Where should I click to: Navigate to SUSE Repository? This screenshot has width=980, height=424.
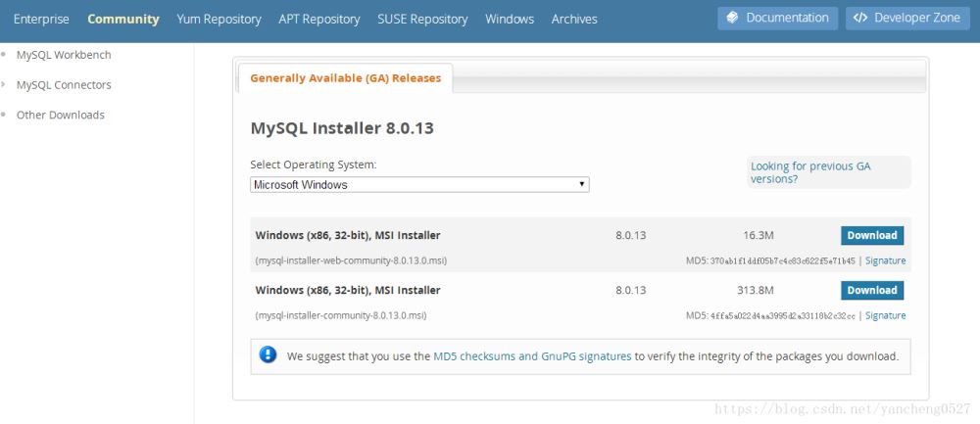pos(422,19)
